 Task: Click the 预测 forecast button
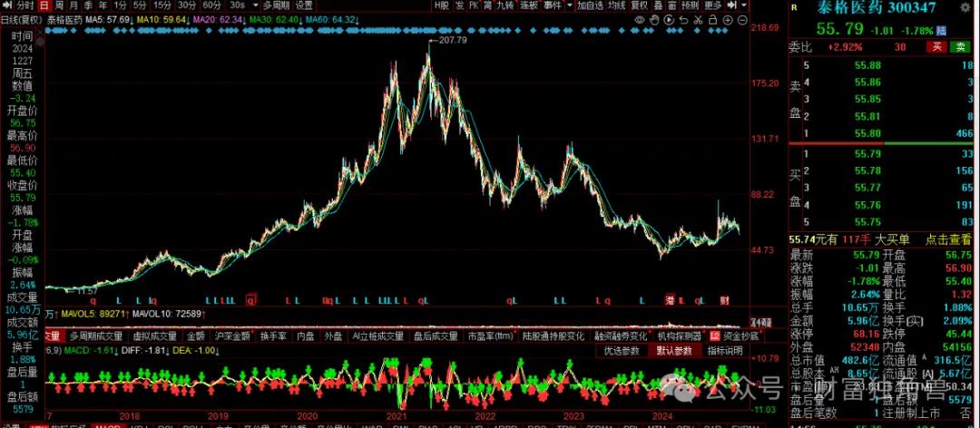pyautogui.click(x=690, y=5)
